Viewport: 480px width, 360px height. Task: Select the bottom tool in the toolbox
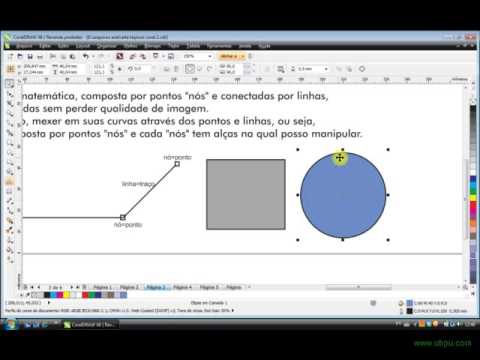(x=10, y=259)
